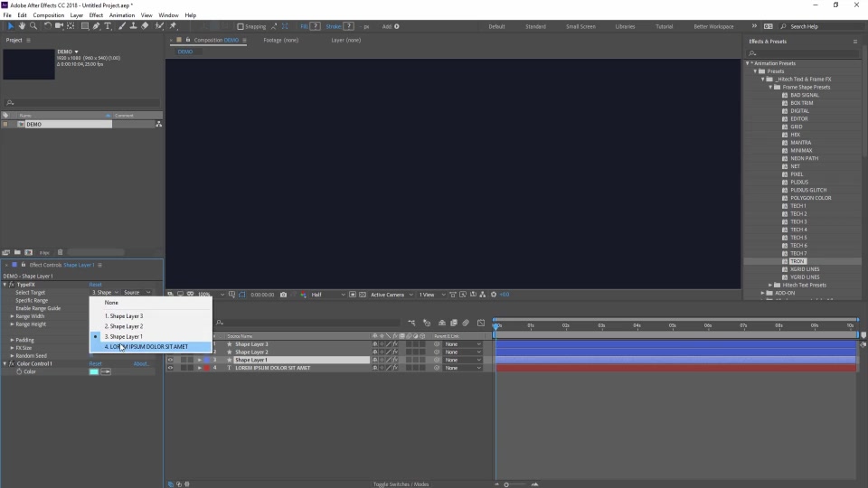The height and width of the screenshot is (488, 868).
Task: Select the Type tool
Action: (108, 26)
